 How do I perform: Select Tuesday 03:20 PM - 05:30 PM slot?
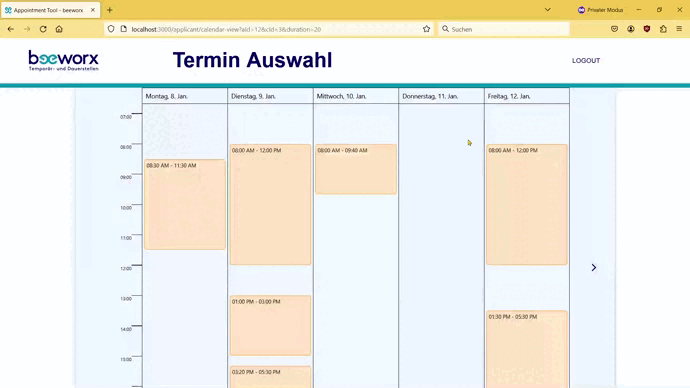click(x=270, y=377)
